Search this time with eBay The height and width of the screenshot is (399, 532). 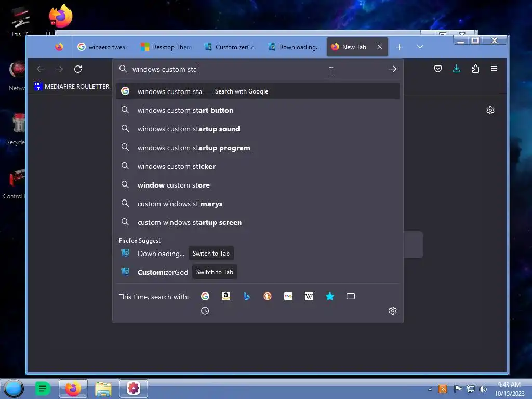[x=288, y=296]
